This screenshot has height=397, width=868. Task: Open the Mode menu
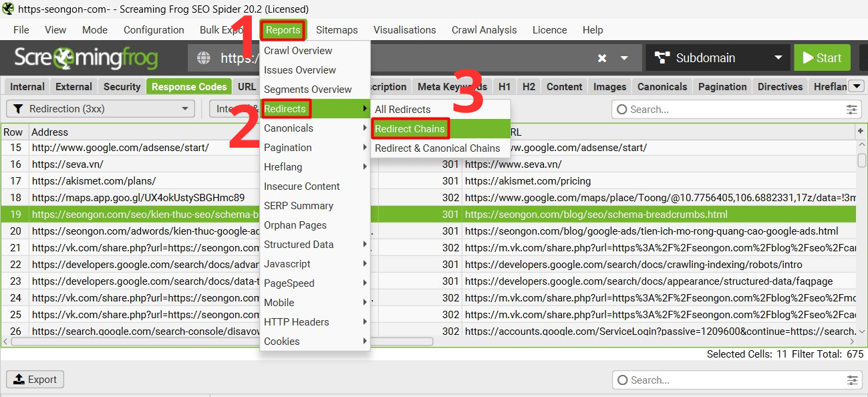(95, 30)
